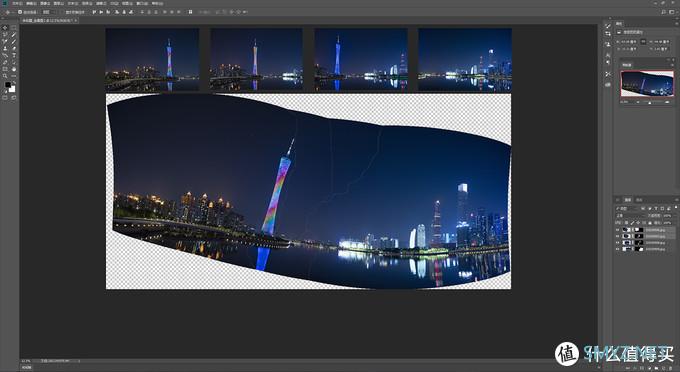Open the Properties panel flyout menu

677,23
